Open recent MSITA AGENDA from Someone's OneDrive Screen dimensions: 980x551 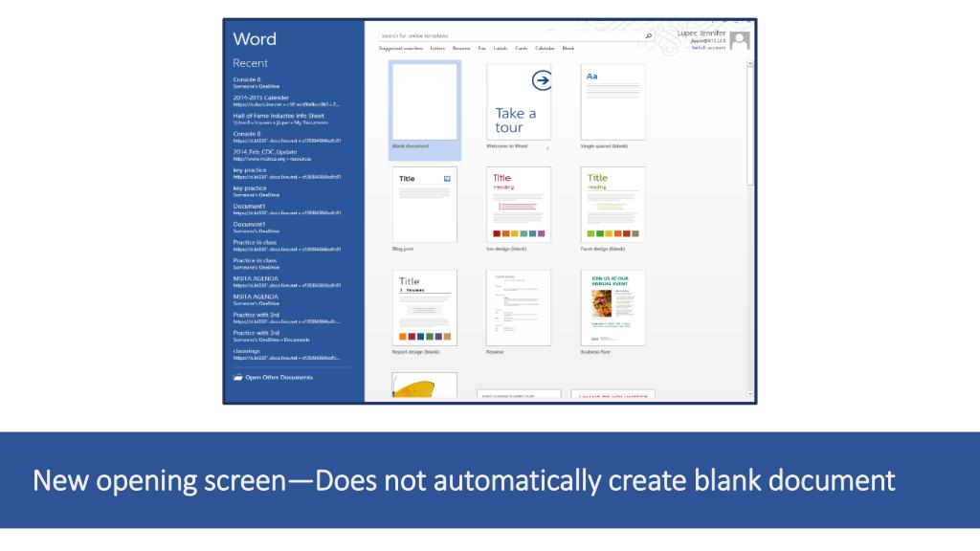pos(256,300)
